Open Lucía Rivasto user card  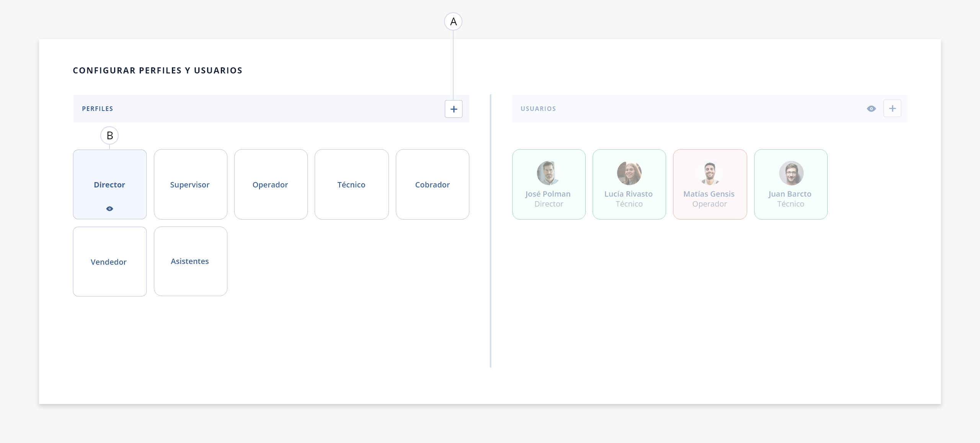[629, 184]
